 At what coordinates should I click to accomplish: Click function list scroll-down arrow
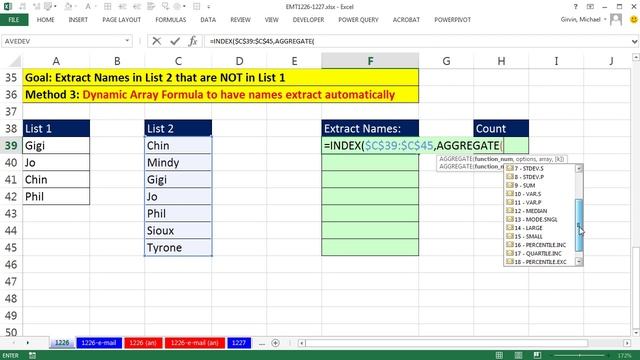[579, 261]
